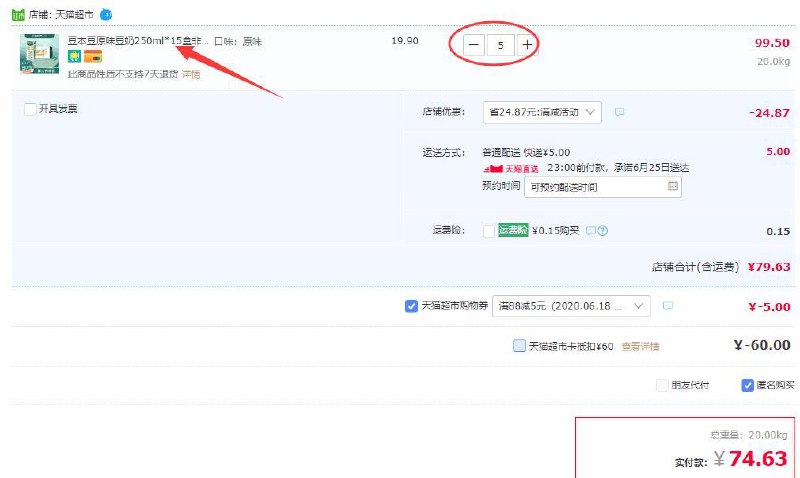Click the 天猫直送 delivery badge icon
Screen dimensions: 800x478
[x=511, y=168]
